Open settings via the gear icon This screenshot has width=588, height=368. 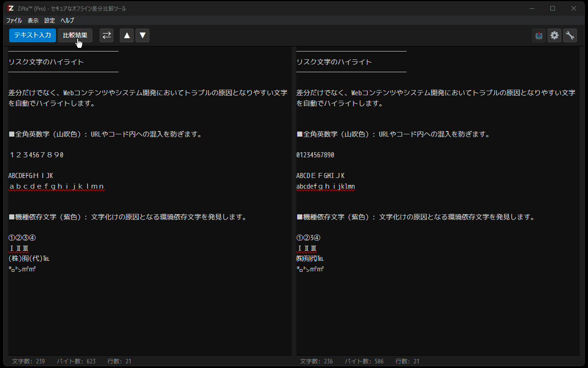(x=554, y=35)
